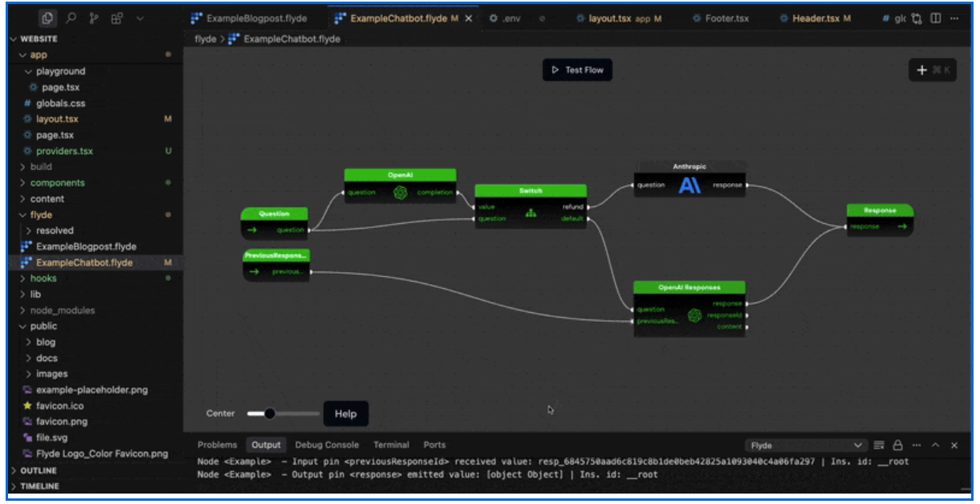Click the Test Flow button

(577, 70)
